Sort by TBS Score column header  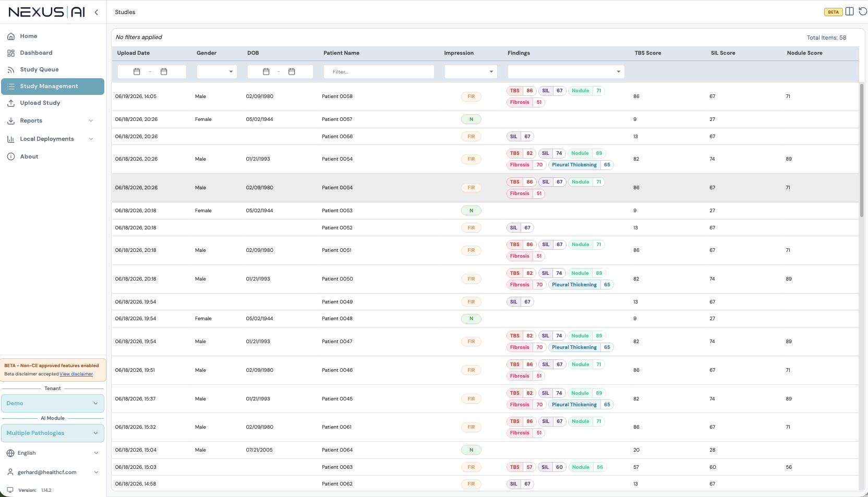(648, 53)
